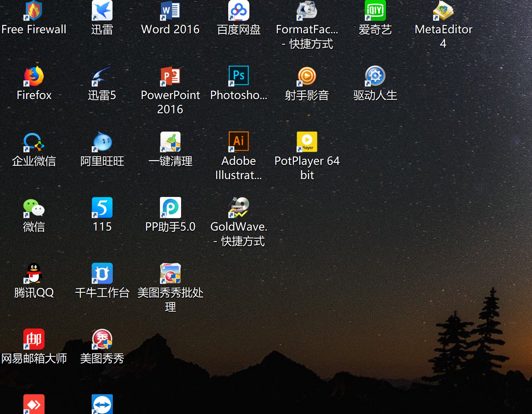Image resolution: width=532 pixels, height=414 pixels.
Task: Select the 腾讯QQ penguin icon
Action: click(x=34, y=273)
